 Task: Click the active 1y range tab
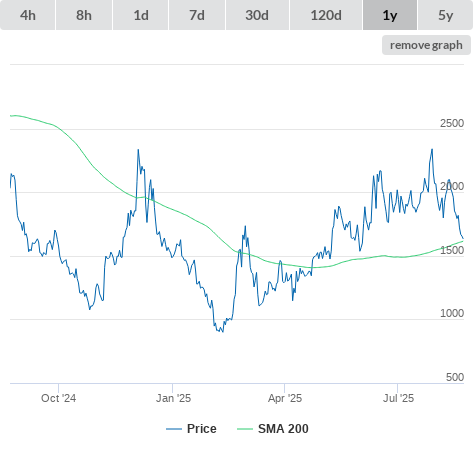pyautogui.click(x=390, y=15)
